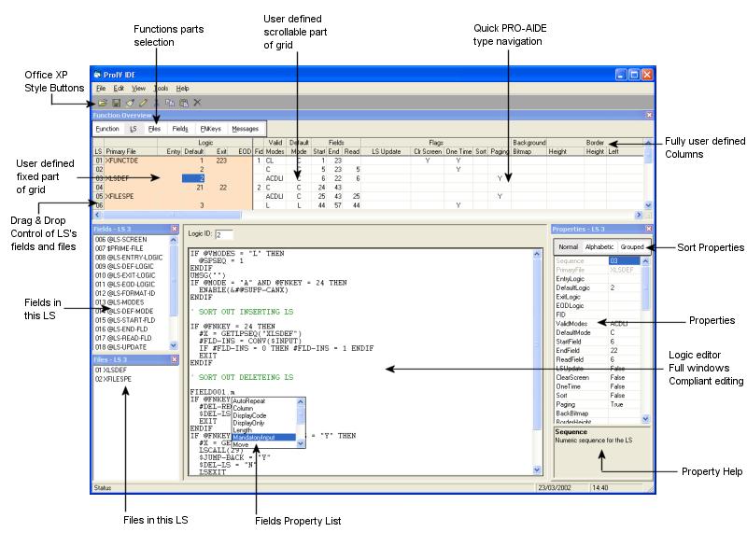747x560 pixels.
Task: Select field 006 @LS-SCREEN
Action: point(121,240)
